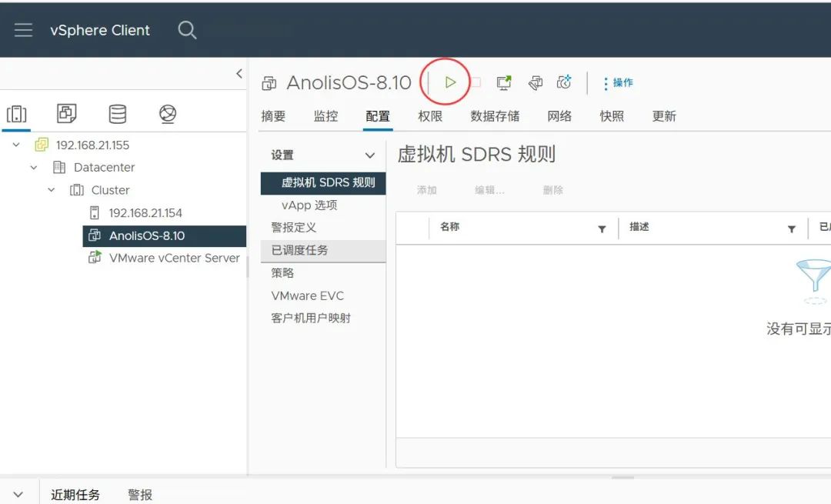
Task: Expand the bottom recent tasks panel chevron
Action: (18, 494)
